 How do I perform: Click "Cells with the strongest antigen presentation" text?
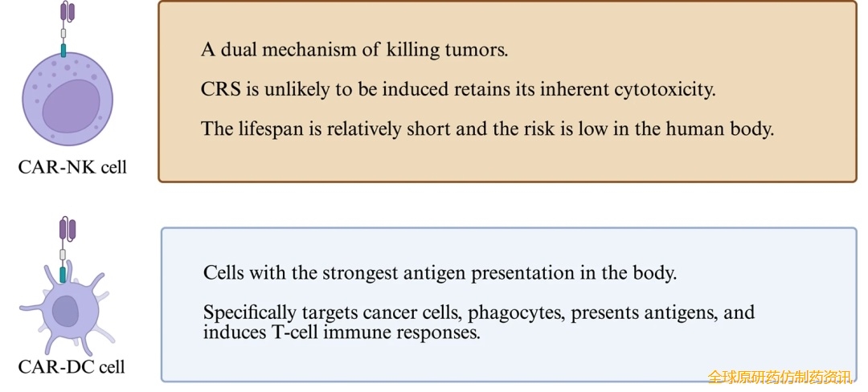(440, 272)
